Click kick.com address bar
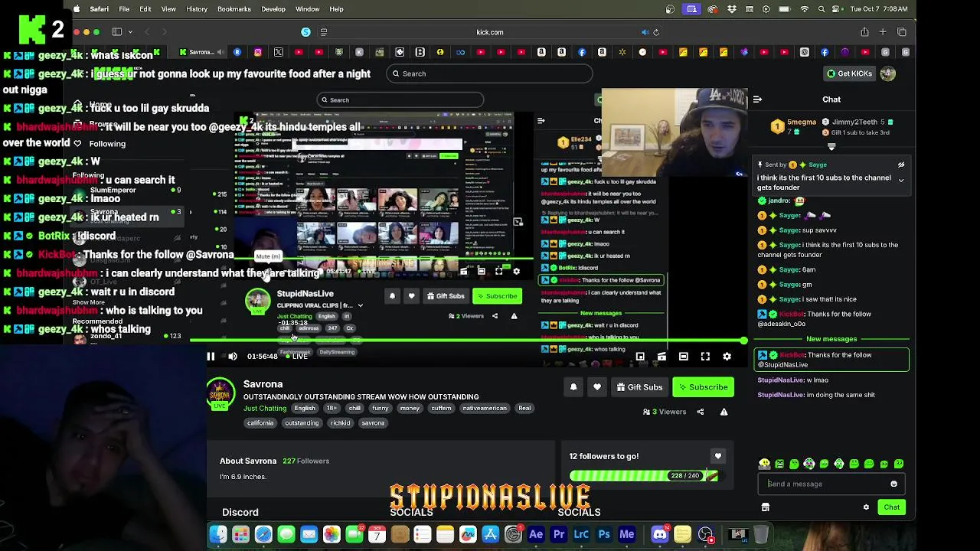Image resolution: width=980 pixels, height=551 pixels. 490,32
